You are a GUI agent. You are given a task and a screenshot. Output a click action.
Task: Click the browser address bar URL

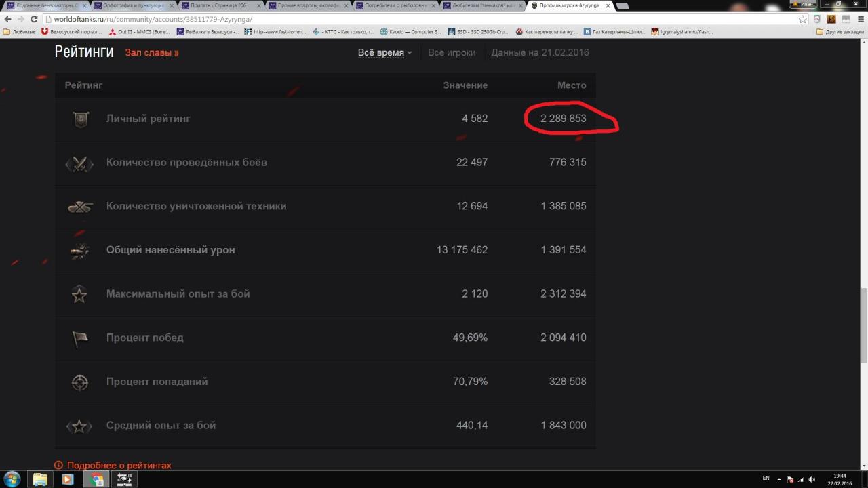click(149, 19)
